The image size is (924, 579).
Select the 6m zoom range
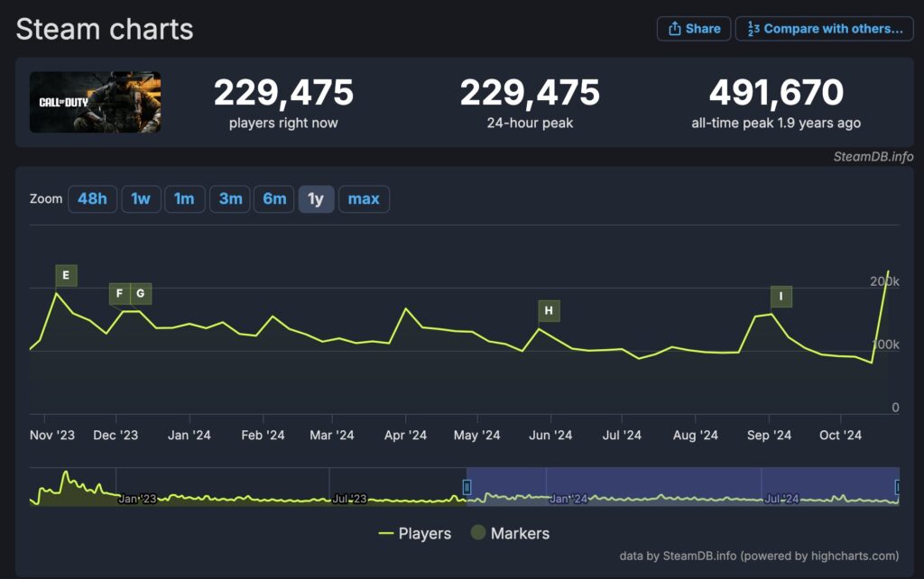tap(274, 199)
